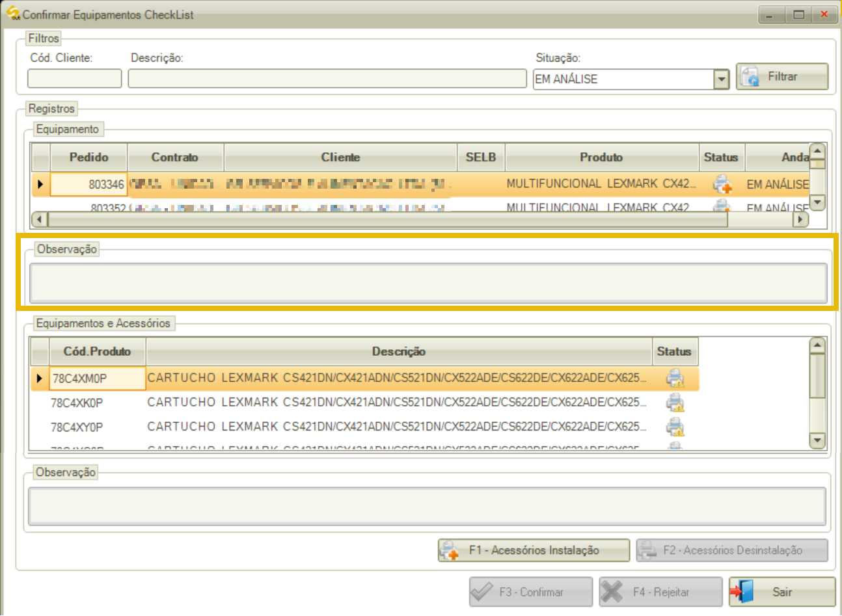This screenshot has height=616, width=842.
Task: Click the Contrato column header
Action: (x=175, y=157)
